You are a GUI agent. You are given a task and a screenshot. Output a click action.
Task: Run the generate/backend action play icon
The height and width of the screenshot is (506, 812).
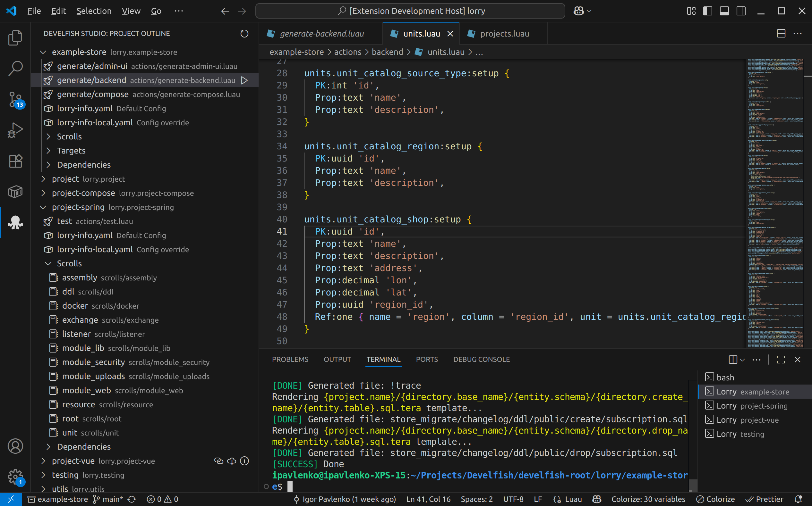click(x=244, y=80)
